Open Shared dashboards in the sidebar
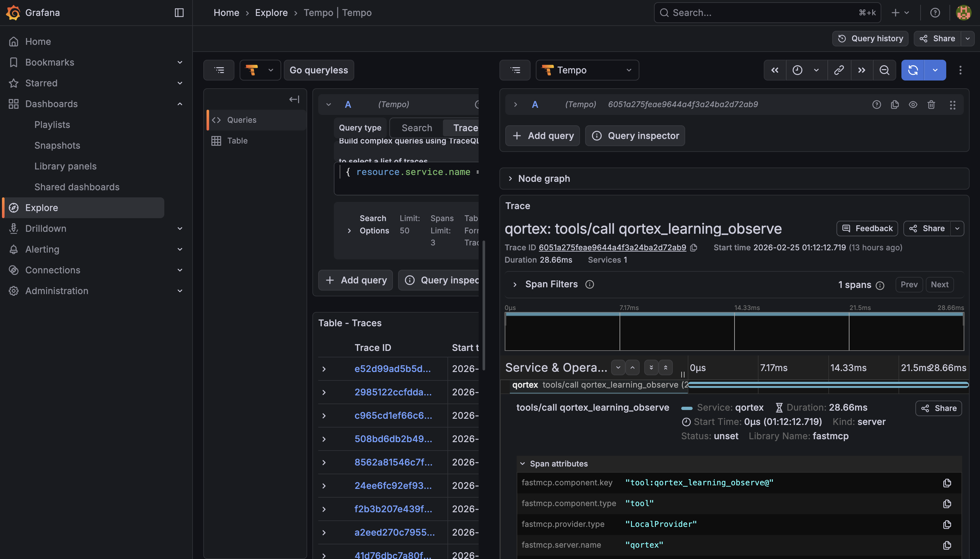The image size is (980, 559). [77, 187]
